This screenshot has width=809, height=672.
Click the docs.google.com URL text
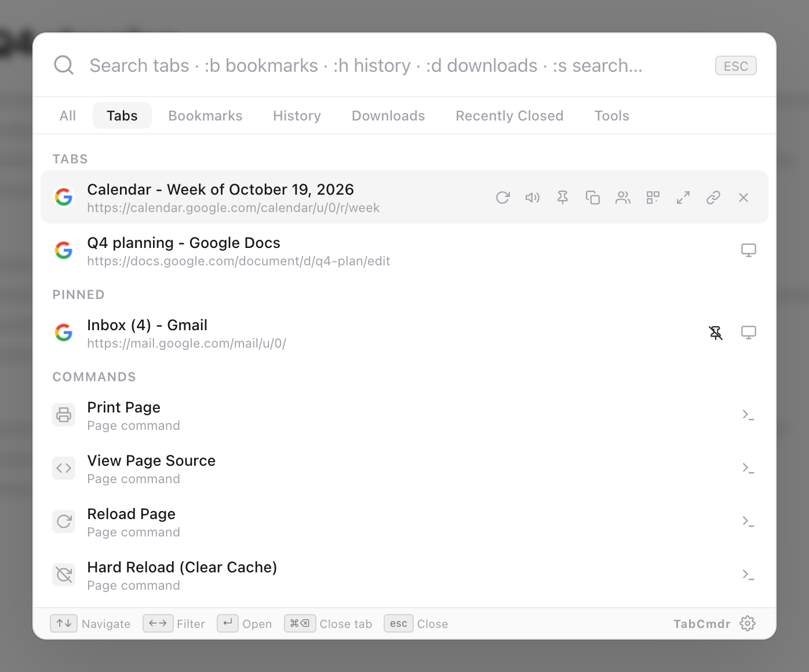coord(239,261)
